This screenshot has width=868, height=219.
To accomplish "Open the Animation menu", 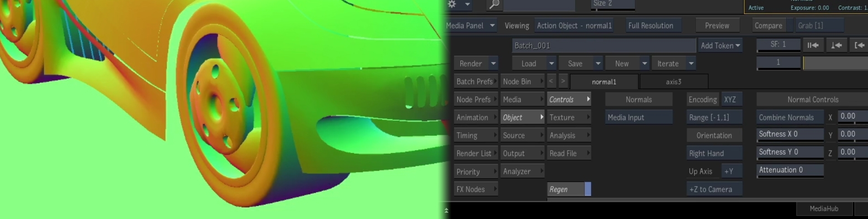I will [476, 117].
